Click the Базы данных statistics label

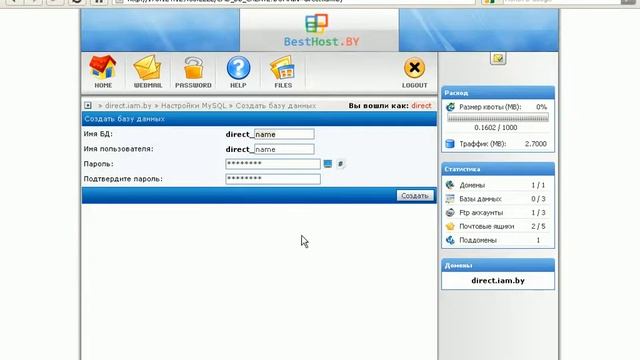[x=480, y=199]
